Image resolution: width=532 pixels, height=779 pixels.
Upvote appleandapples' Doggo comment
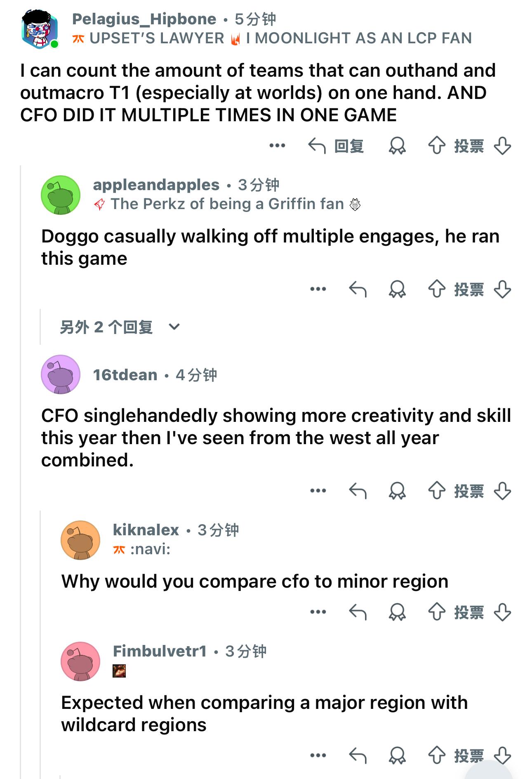coord(437,289)
